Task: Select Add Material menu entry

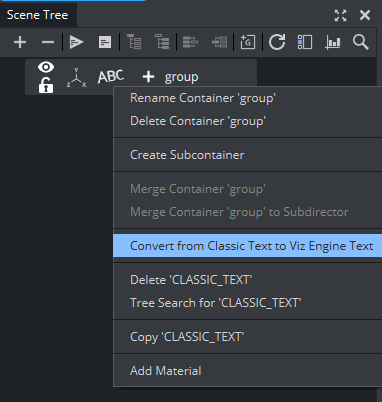Action: [x=166, y=371]
